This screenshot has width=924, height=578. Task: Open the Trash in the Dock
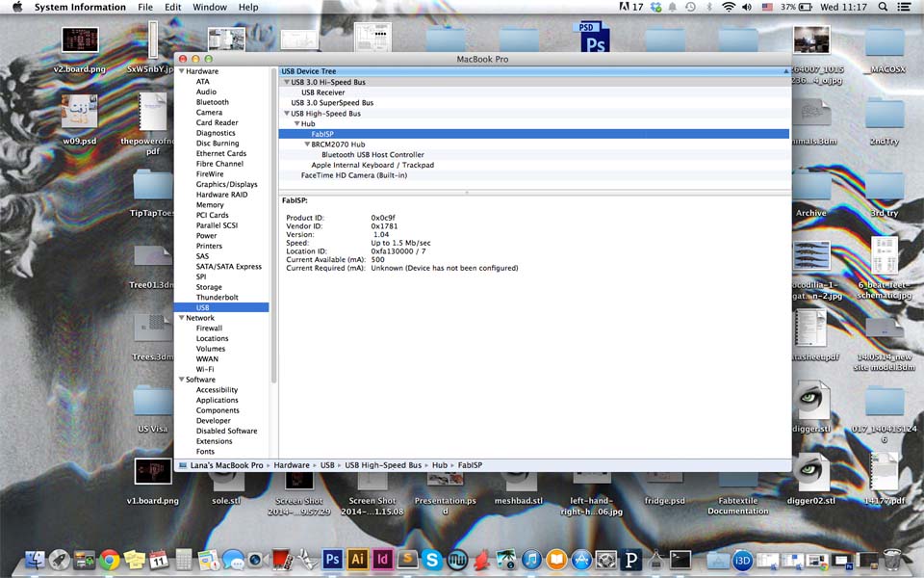tap(892, 559)
